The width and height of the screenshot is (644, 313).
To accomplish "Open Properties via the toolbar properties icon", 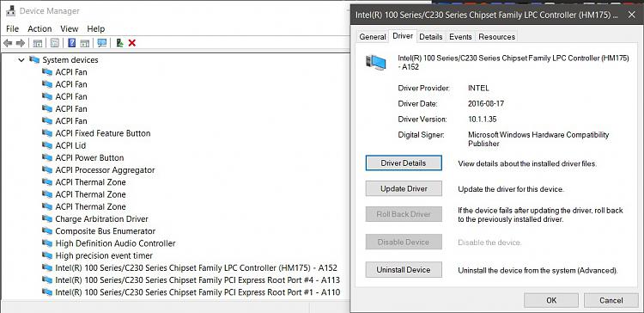I will pyautogui.click(x=55, y=43).
